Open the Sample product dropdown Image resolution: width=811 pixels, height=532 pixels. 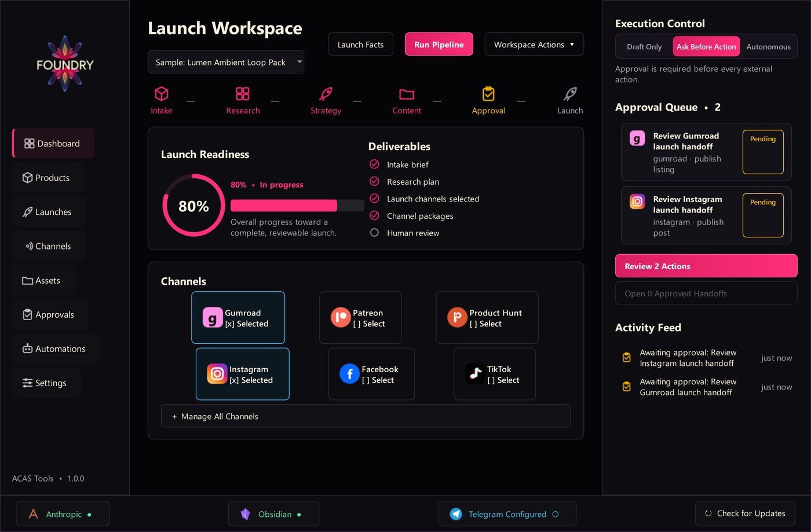click(227, 62)
